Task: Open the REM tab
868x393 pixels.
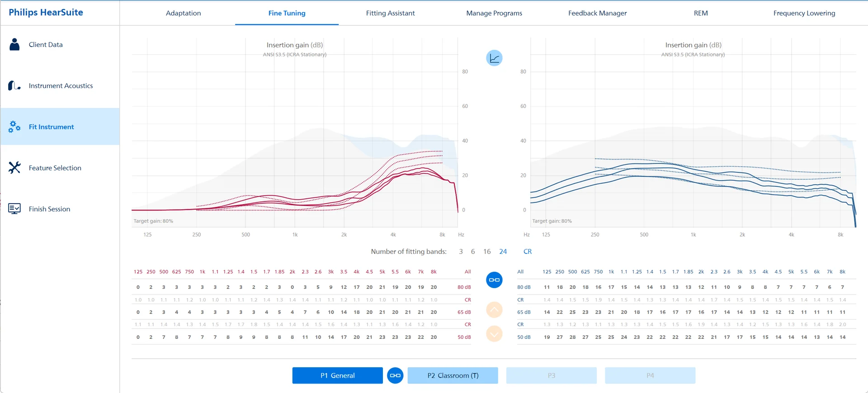Action: tap(701, 13)
